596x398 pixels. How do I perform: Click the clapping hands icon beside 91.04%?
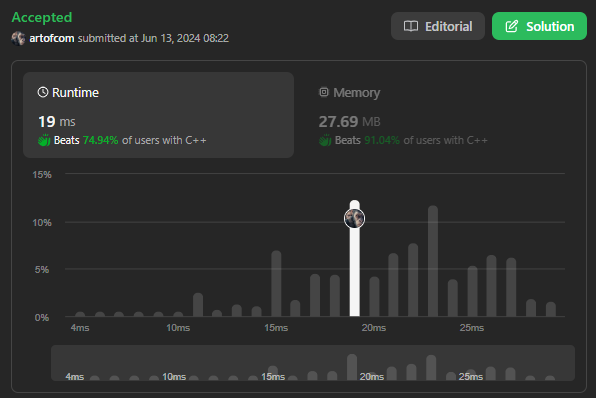coord(325,140)
